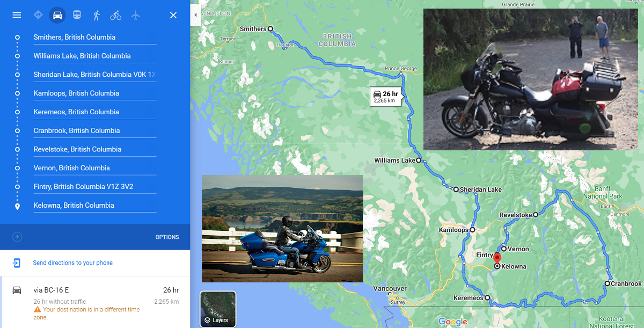The width and height of the screenshot is (644, 328).
Task: Switch to walking travel mode
Action: pos(97,15)
